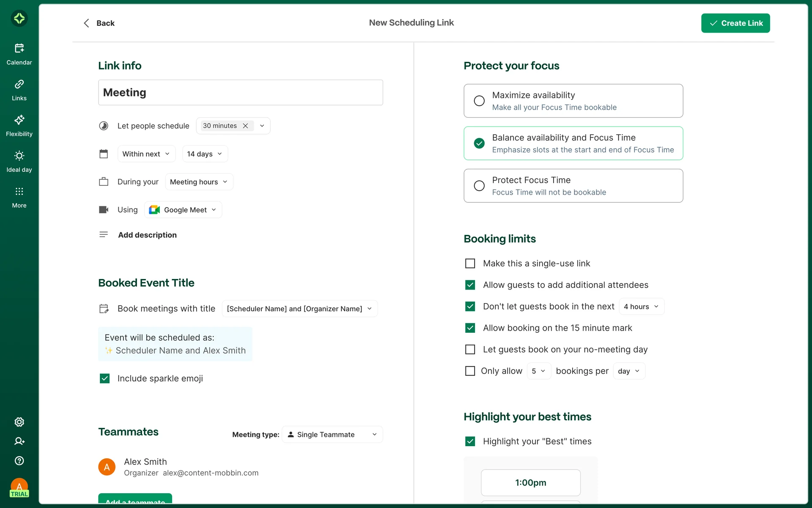The width and height of the screenshot is (812, 508).
Task: Select Protect Focus Time option
Action: pos(479,186)
